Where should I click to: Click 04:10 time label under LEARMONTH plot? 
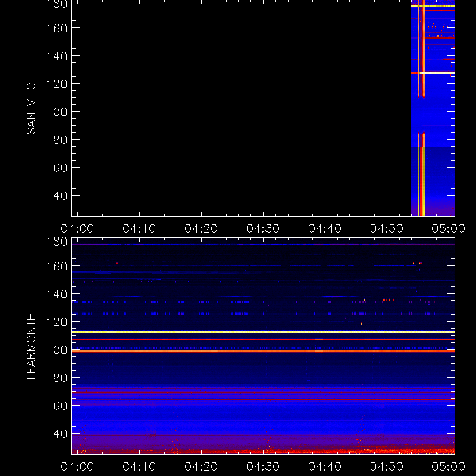(x=139, y=466)
